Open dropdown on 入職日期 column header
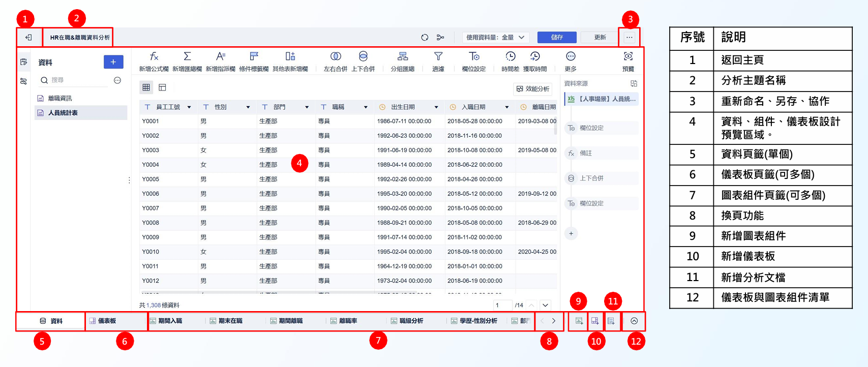 coord(507,107)
